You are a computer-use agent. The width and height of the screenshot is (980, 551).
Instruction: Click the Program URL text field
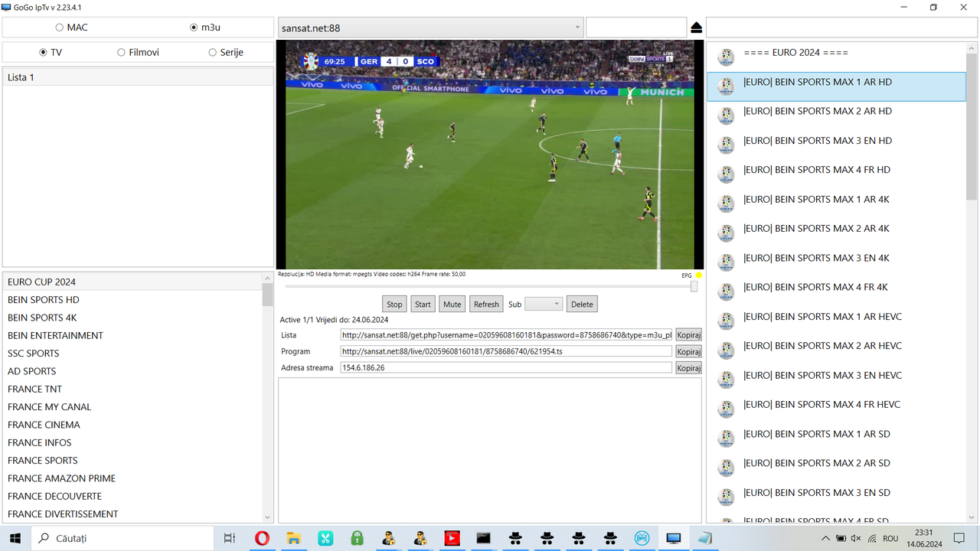(x=506, y=351)
